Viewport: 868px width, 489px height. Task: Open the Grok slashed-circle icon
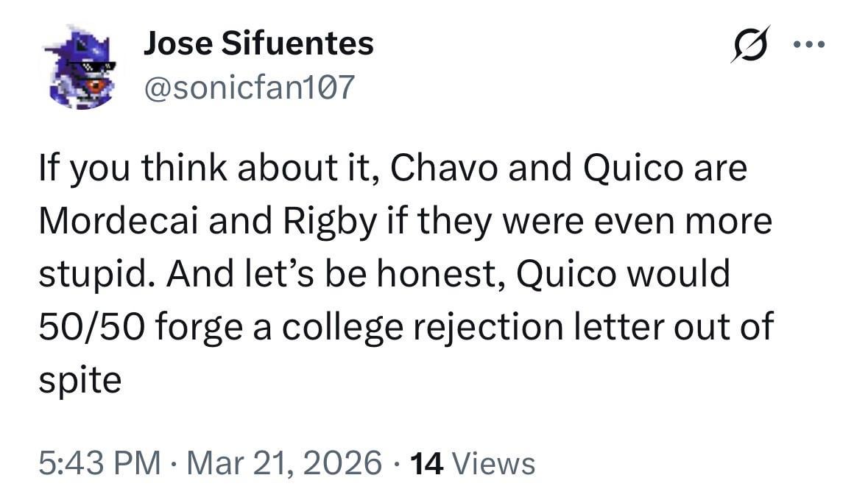pos(751,44)
